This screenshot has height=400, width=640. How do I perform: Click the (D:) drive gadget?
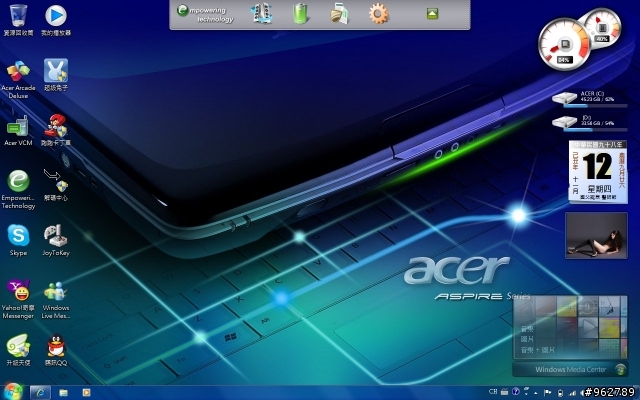coord(589,123)
